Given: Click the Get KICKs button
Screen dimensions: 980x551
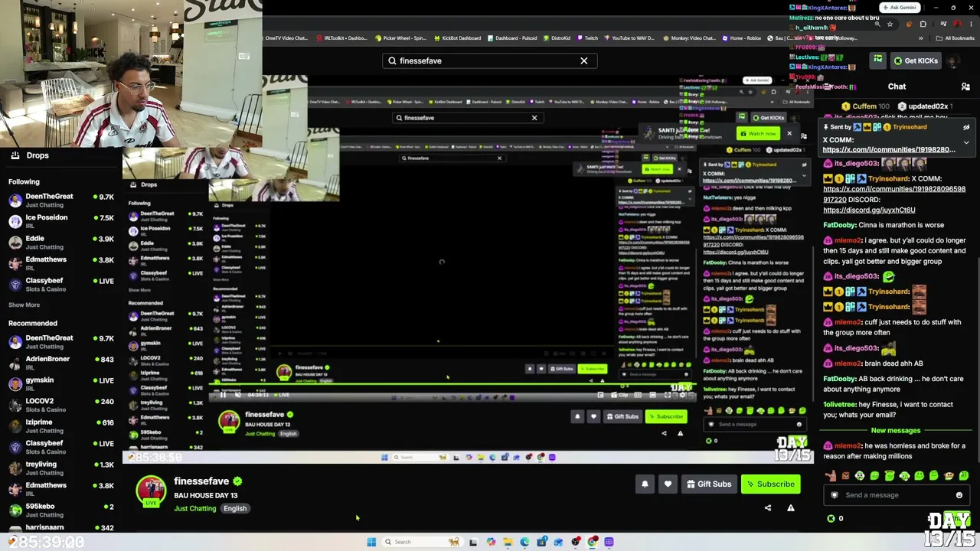Looking at the screenshot, I should point(915,60).
